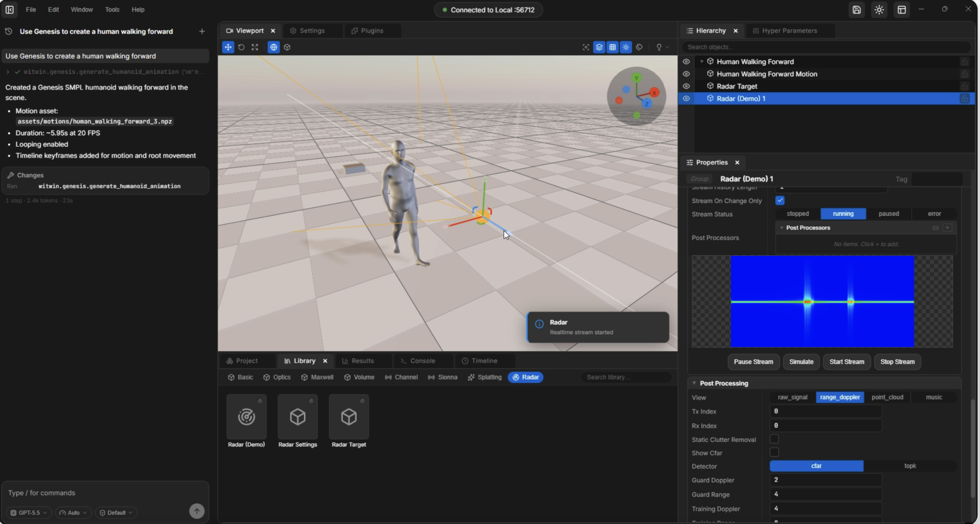Image resolution: width=980 pixels, height=524 pixels.
Task: Collapse the Post Processors list
Action: pos(782,227)
